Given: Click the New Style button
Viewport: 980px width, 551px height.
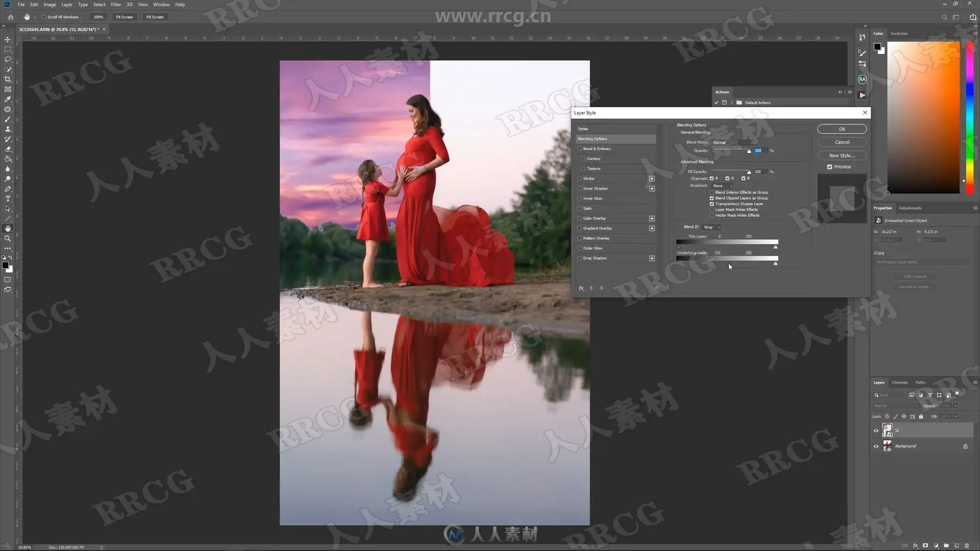Looking at the screenshot, I should point(842,156).
